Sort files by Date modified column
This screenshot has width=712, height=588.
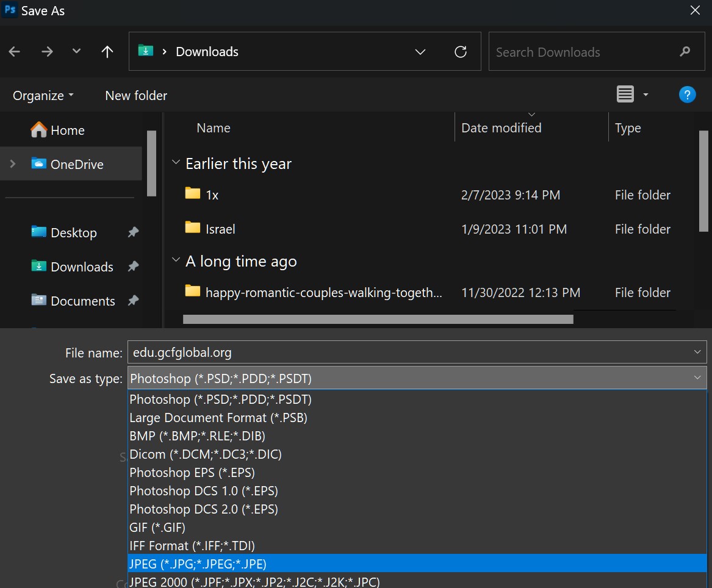pyautogui.click(x=501, y=128)
